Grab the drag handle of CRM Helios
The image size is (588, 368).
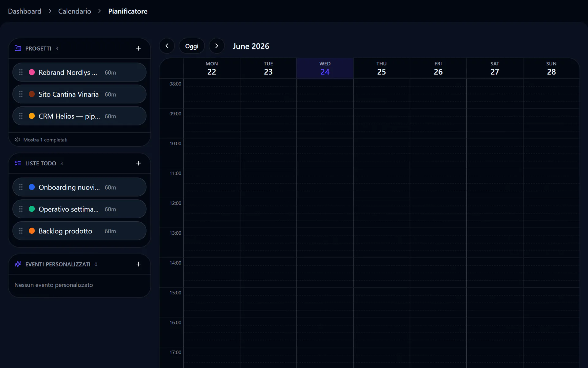pyautogui.click(x=21, y=116)
